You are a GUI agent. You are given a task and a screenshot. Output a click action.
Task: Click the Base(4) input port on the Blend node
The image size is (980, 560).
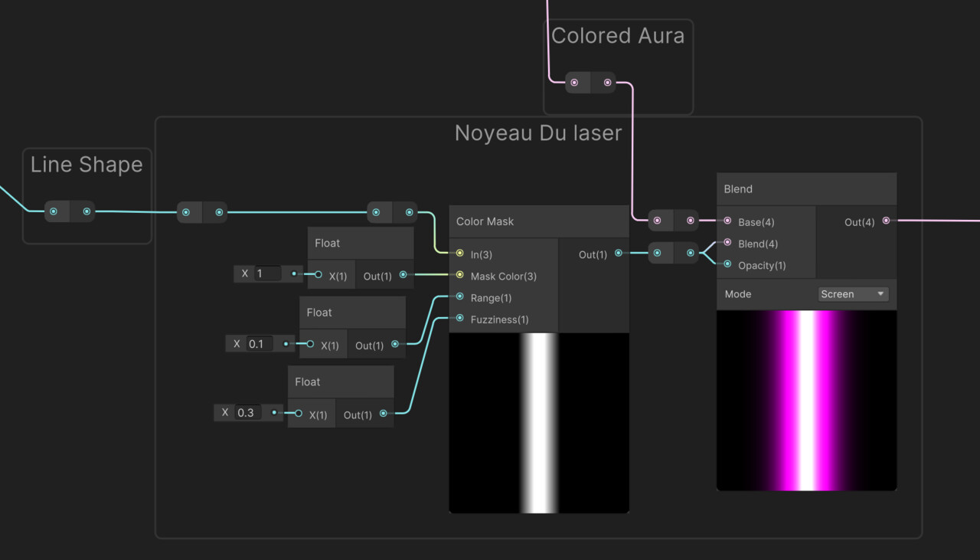pos(727,222)
